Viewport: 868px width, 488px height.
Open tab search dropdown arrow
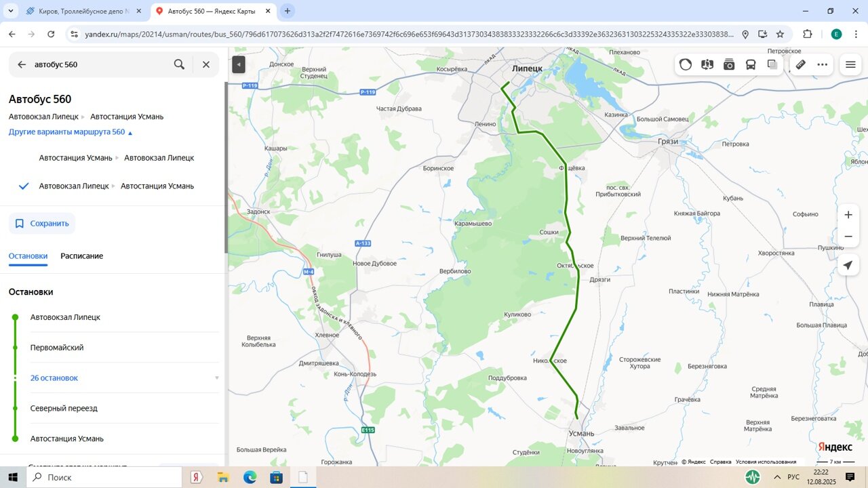(10, 11)
